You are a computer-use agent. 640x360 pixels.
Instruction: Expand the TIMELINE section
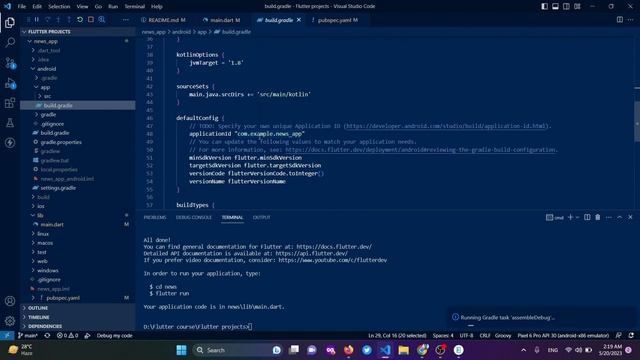(x=78, y=317)
